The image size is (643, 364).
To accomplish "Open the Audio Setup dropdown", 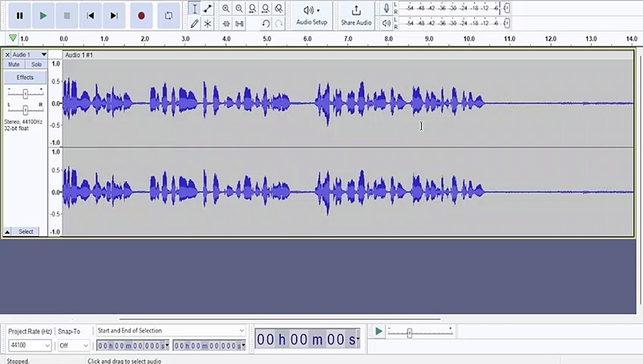I will [x=311, y=16].
